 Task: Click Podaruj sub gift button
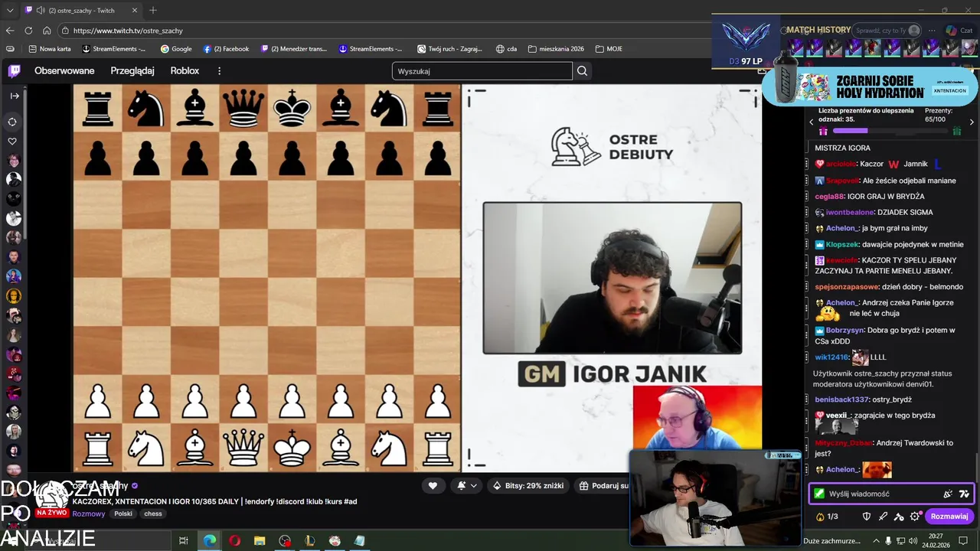click(x=602, y=486)
